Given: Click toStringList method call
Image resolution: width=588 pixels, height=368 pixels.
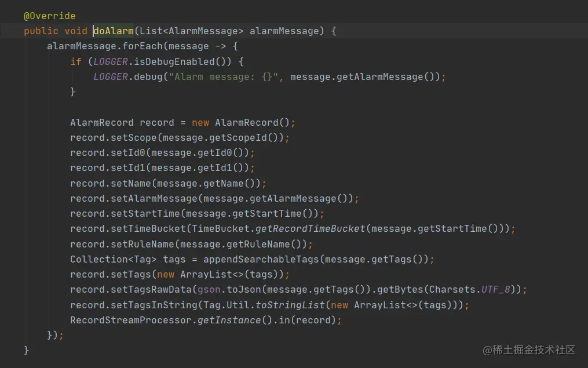Looking at the screenshot, I should pos(290,305).
